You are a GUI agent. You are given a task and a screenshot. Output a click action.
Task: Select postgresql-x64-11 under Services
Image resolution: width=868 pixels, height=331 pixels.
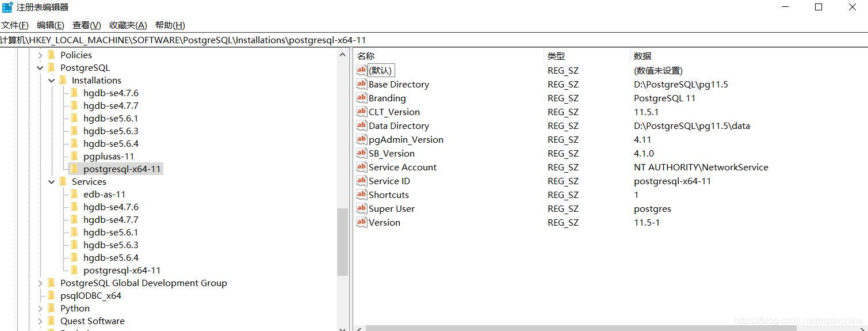(x=122, y=270)
